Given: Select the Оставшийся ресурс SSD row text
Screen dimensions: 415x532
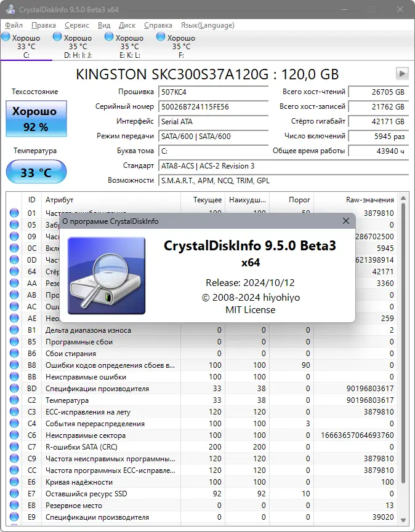Looking at the screenshot, I should pos(86,494).
